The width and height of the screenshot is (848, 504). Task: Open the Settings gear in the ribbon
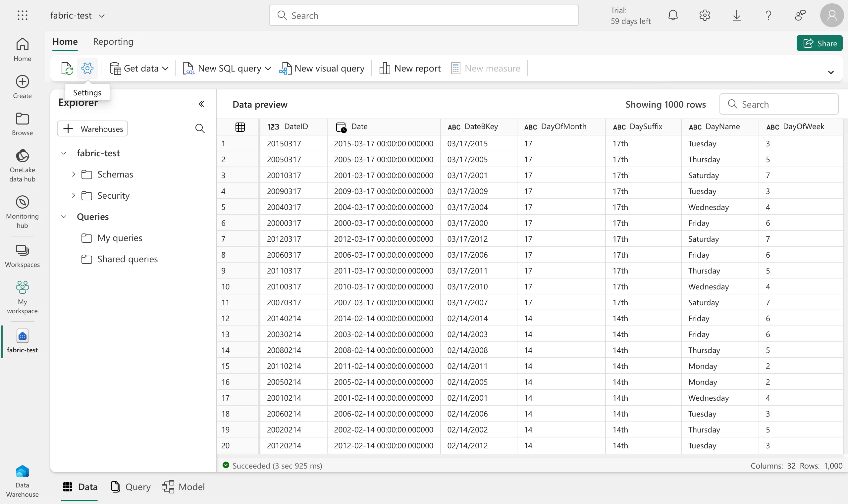(87, 68)
